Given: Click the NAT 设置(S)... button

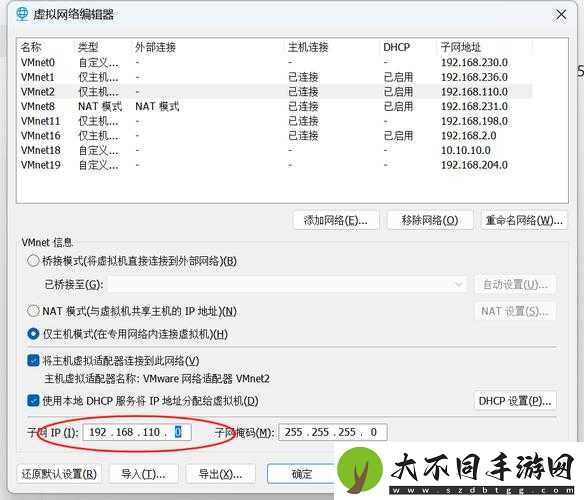Looking at the screenshot, I should coord(515,311).
